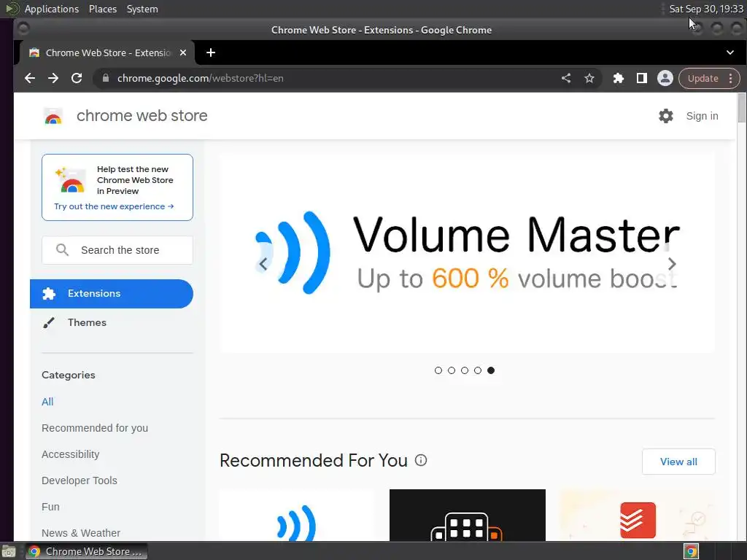Viewport: 747px width, 560px height.
Task: Click the Search the store field
Action: pos(117,250)
